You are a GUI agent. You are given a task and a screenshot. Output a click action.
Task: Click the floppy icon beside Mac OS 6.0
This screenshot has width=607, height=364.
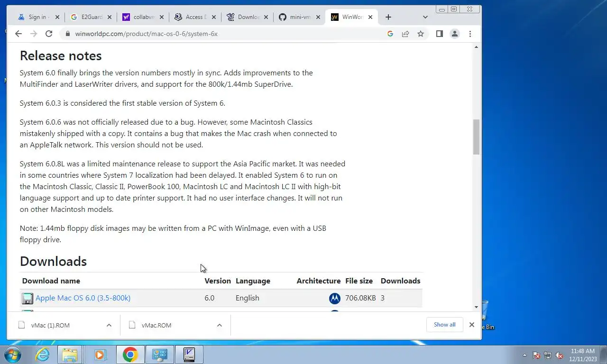click(x=28, y=298)
